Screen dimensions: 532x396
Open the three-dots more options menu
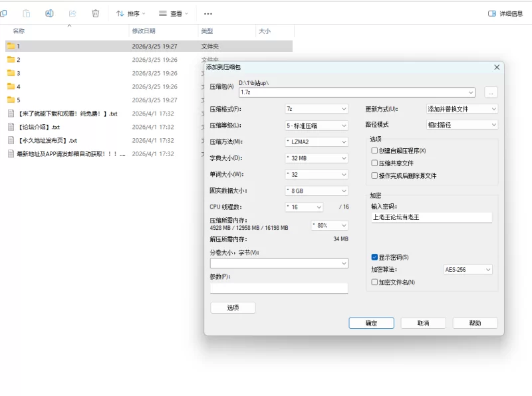[208, 13]
